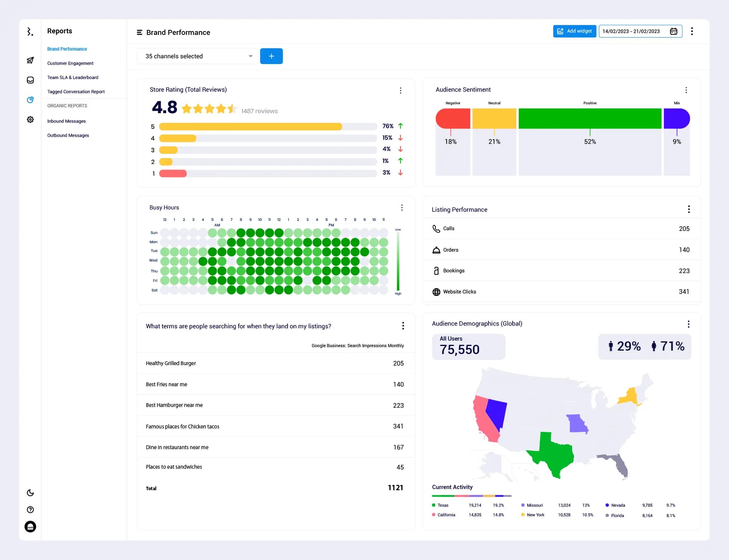Viewport: 729px width, 560px height.
Task: Open the Audience Sentiment three-dot menu
Action: coord(686,90)
